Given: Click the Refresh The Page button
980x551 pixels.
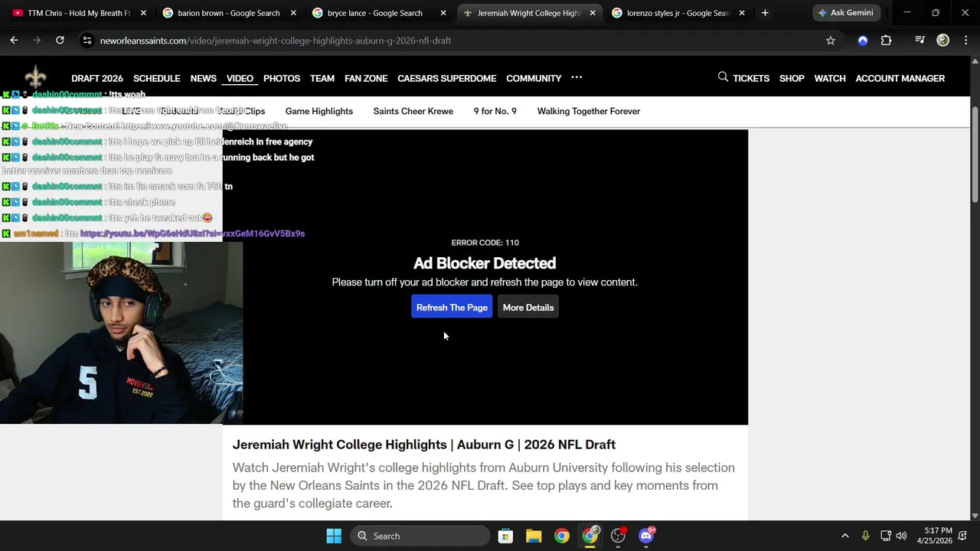Looking at the screenshot, I should pos(452,307).
